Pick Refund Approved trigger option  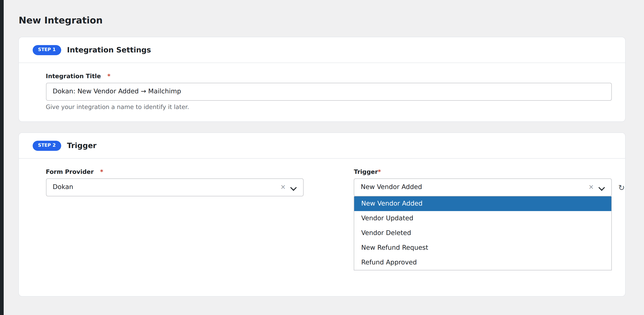[x=483, y=262]
